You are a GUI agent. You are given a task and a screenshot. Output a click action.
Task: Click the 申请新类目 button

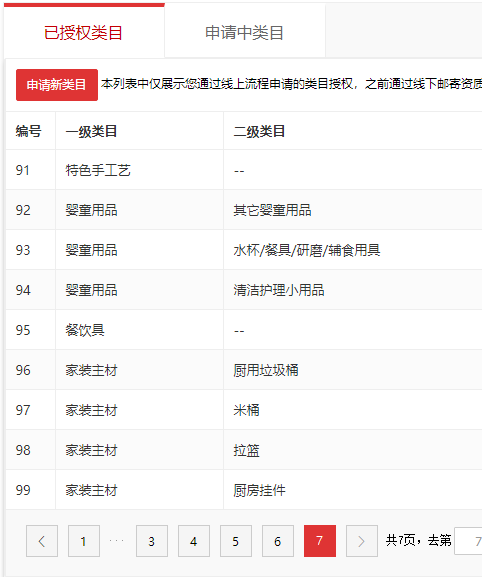click(x=57, y=85)
